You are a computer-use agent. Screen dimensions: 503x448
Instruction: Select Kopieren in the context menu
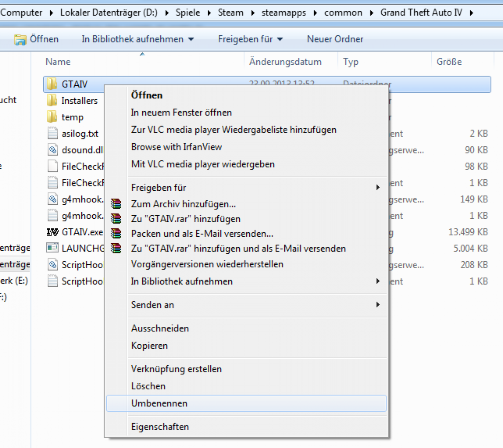tap(246, 346)
